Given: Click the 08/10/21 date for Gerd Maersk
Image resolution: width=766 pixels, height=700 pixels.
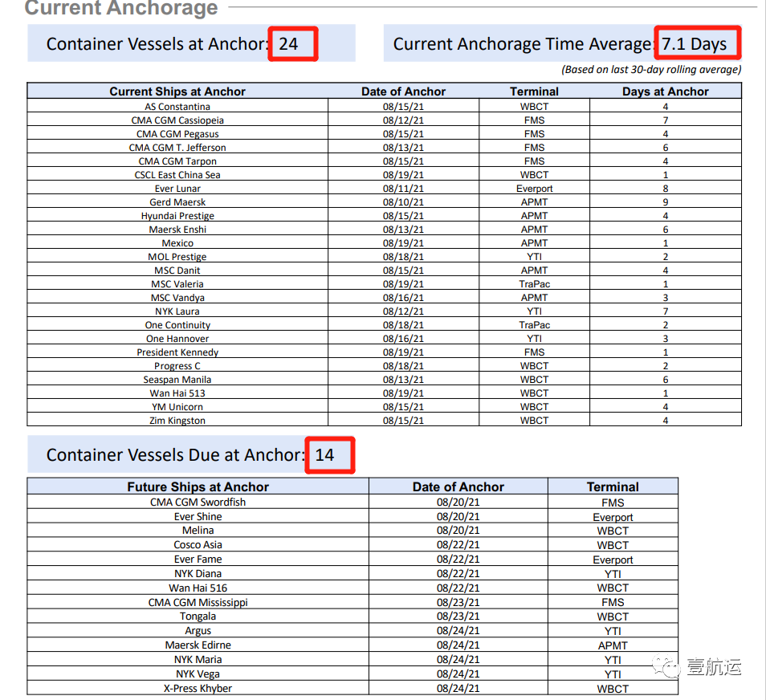Looking at the screenshot, I should pyautogui.click(x=404, y=202).
